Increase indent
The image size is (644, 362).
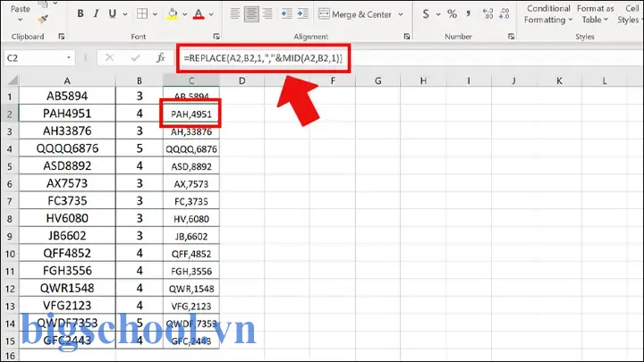302,14
